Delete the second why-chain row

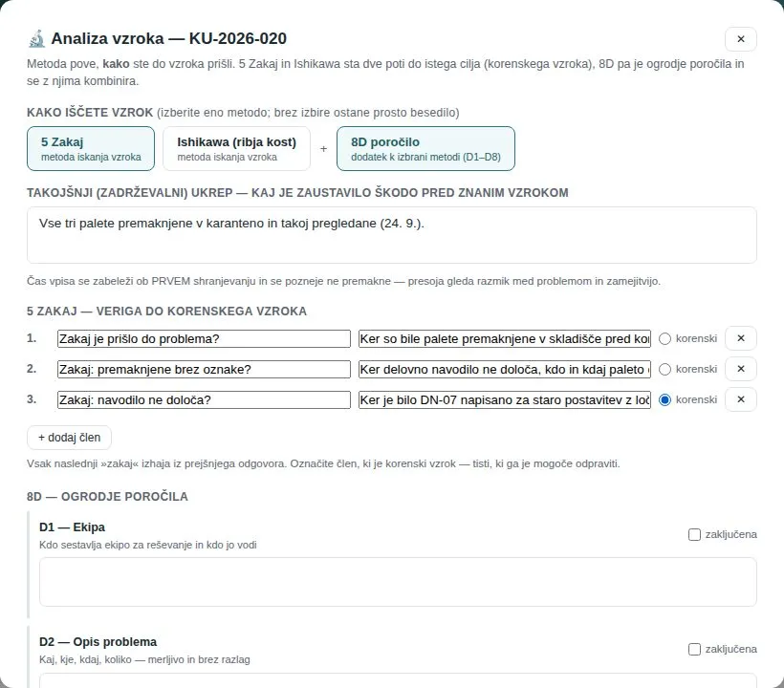(x=741, y=369)
